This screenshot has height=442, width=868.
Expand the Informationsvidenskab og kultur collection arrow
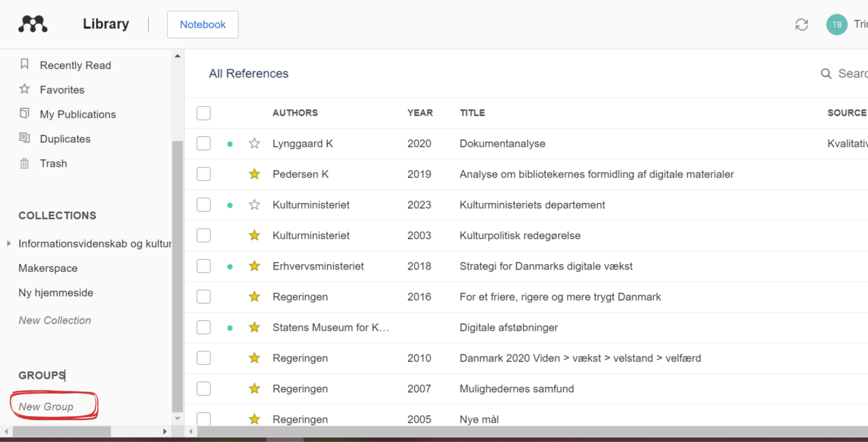click(x=9, y=243)
